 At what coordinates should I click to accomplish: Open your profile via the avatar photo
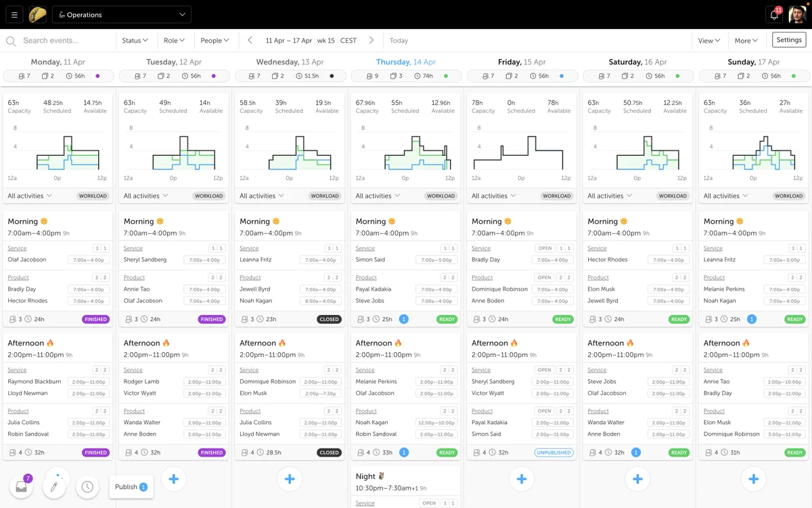point(796,14)
